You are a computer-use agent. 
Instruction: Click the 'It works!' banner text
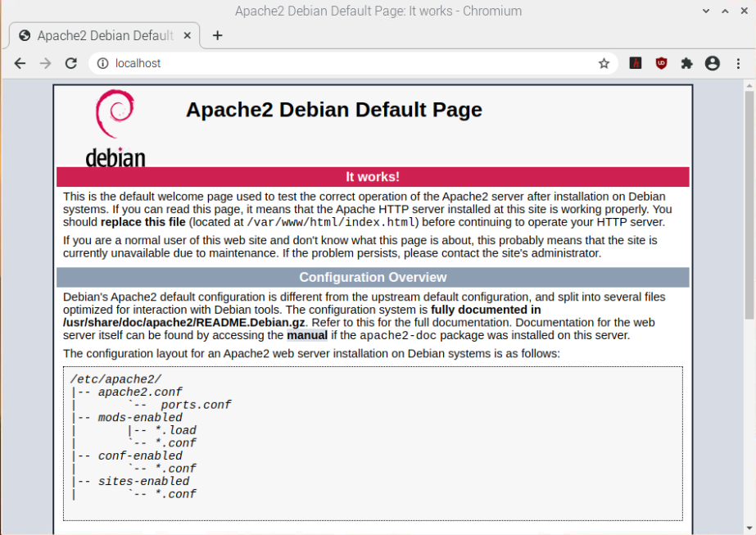pos(373,177)
